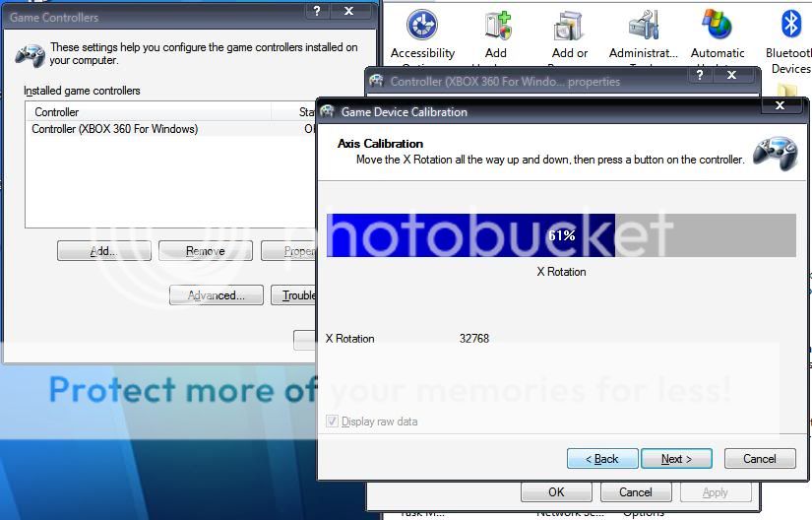Click the Status column header
Image resolution: width=812 pixels, height=520 pixels.
294,112
